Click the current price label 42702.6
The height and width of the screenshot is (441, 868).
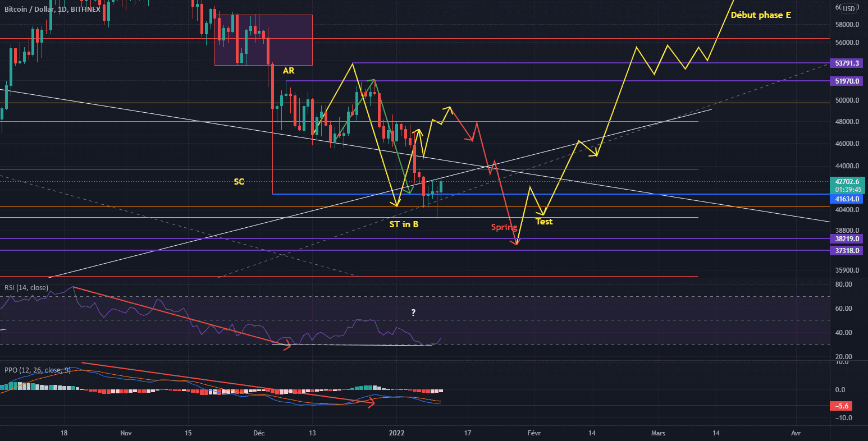coord(847,182)
